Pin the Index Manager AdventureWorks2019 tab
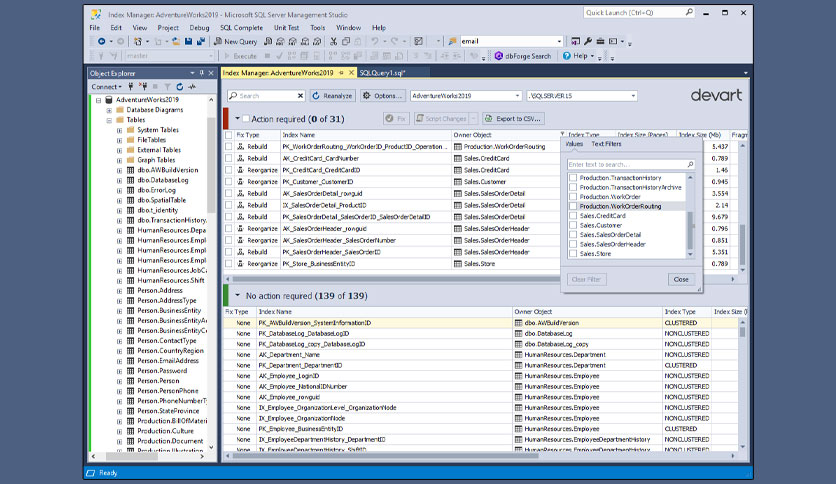This screenshot has height=484, width=836. tap(341, 72)
